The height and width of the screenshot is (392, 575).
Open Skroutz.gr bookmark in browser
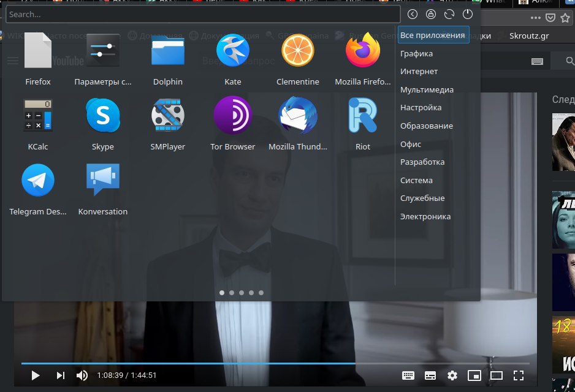[529, 36]
